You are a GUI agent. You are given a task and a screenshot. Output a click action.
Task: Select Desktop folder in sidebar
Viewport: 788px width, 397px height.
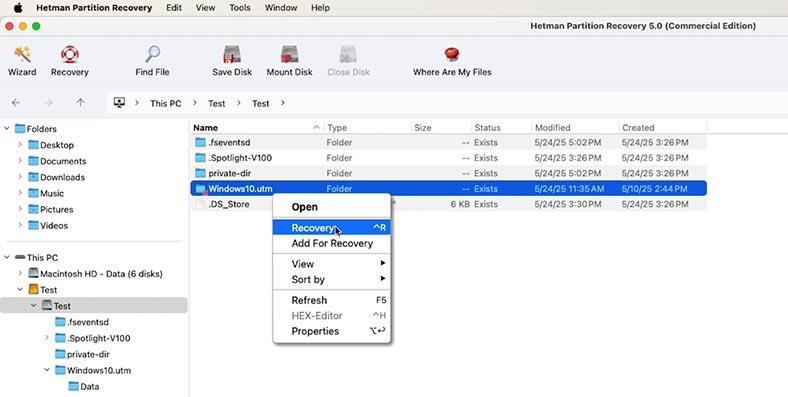[51, 145]
